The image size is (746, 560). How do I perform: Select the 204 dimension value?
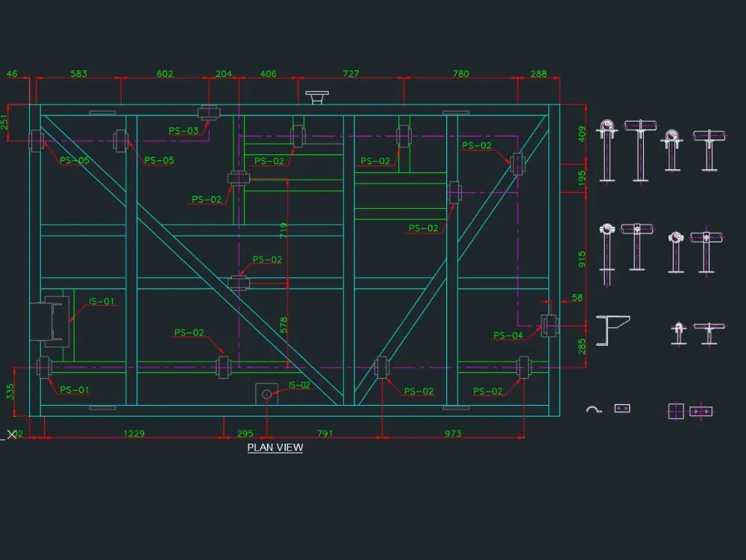(x=224, y=74)
